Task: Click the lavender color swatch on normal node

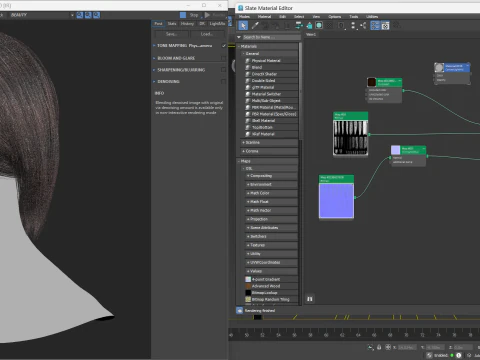Action: coord(395,150)
